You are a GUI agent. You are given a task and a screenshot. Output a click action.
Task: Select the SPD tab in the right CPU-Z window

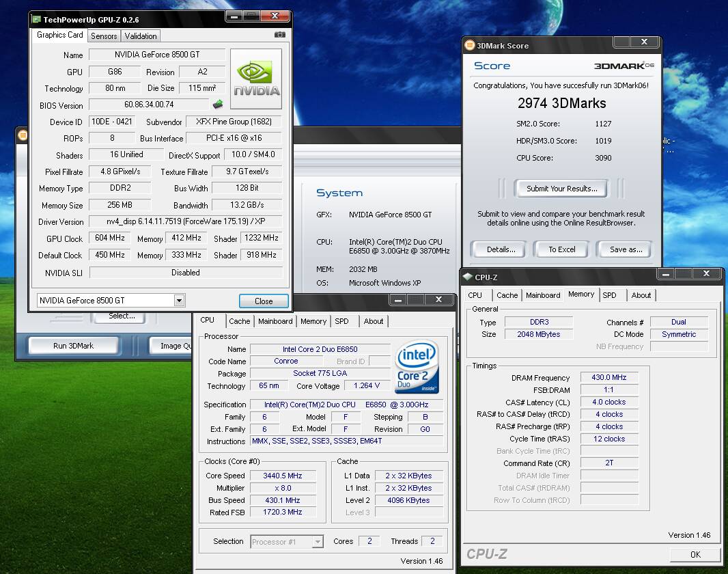point(610,295)
